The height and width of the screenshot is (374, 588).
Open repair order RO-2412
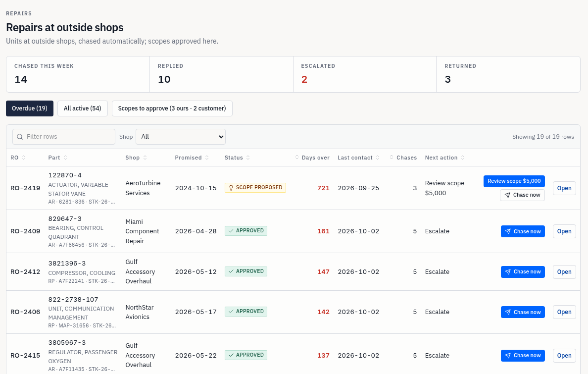(x=564, y=272)
